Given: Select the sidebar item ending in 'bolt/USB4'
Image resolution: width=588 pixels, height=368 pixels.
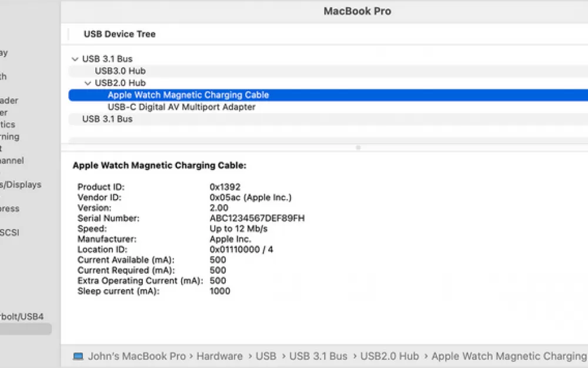Looking at the screenshot, I should coord(22,317).
